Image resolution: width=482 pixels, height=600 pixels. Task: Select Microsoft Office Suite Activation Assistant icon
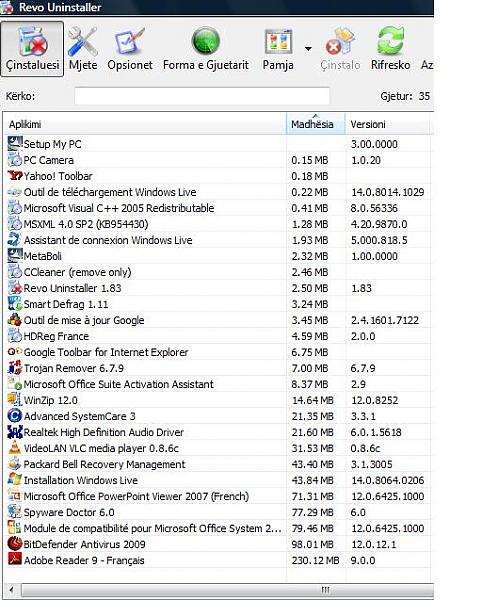15,384
